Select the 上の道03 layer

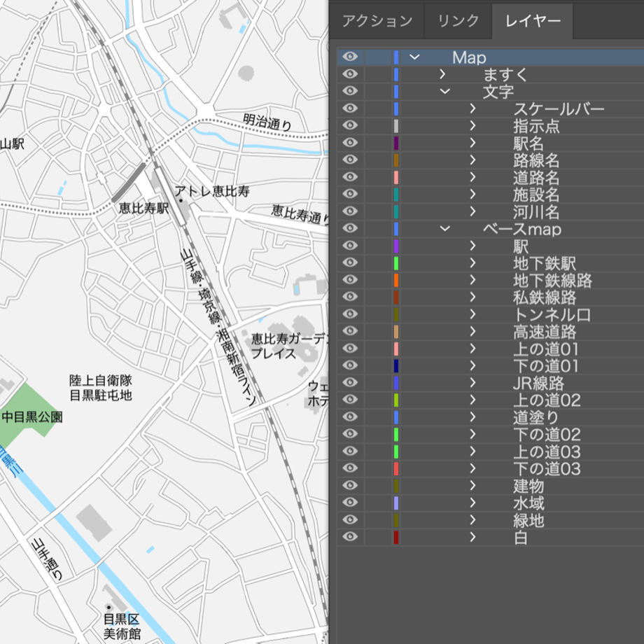491,451
